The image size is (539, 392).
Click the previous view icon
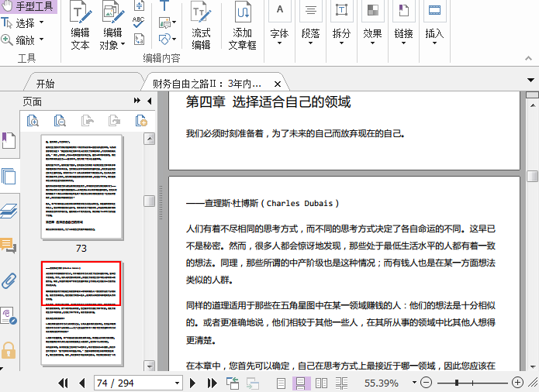click(x=233, y=383)
